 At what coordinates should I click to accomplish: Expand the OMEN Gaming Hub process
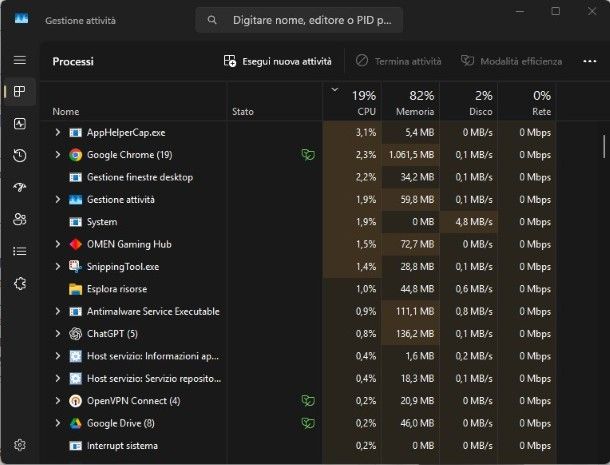click(x=58, y=244)
